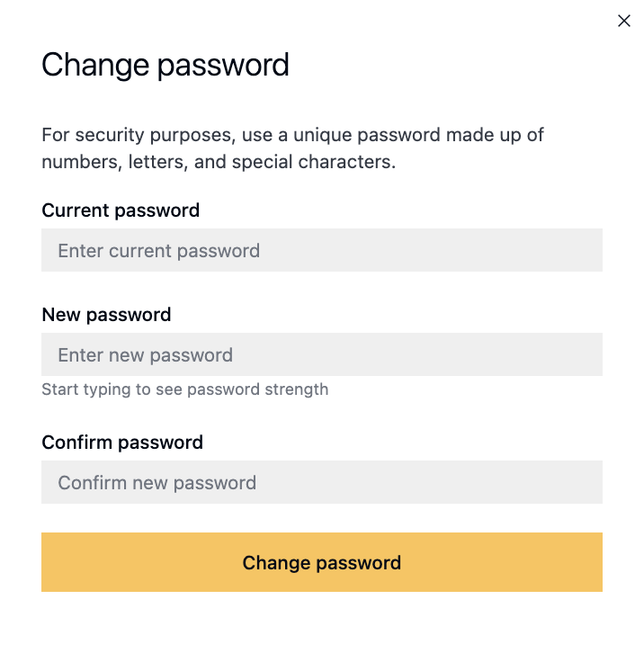Viewport: 644px width, 662px height.
Task: Click the "Confirm new password" placeholder text
Action: [157, 483]
